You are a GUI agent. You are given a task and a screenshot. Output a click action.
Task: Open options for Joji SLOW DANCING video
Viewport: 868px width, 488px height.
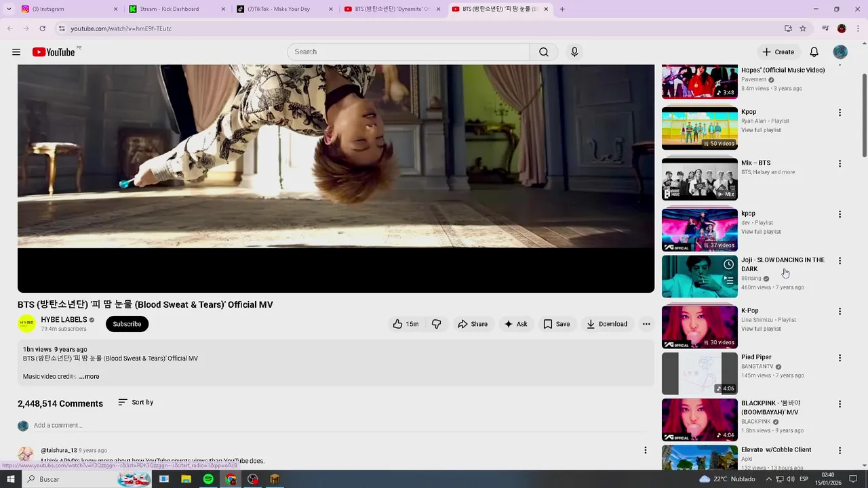coord(840,261)
